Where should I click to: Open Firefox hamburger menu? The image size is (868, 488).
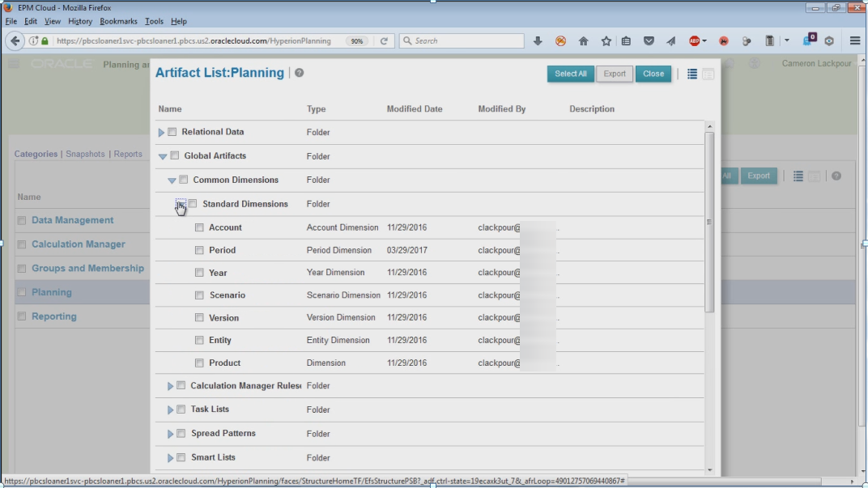855,41
